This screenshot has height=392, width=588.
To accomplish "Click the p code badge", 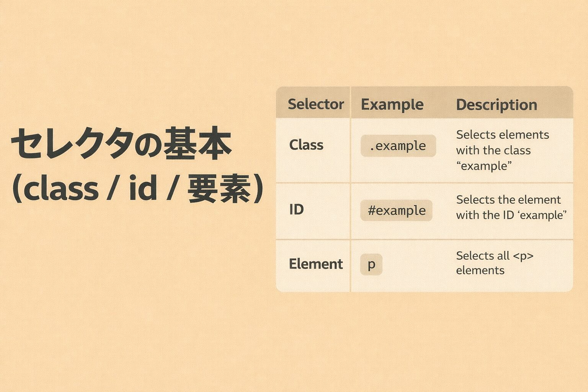I will [371, 265].
